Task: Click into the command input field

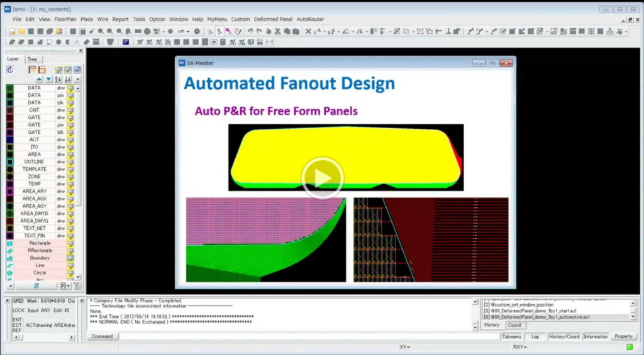Action: click(309, 337)
